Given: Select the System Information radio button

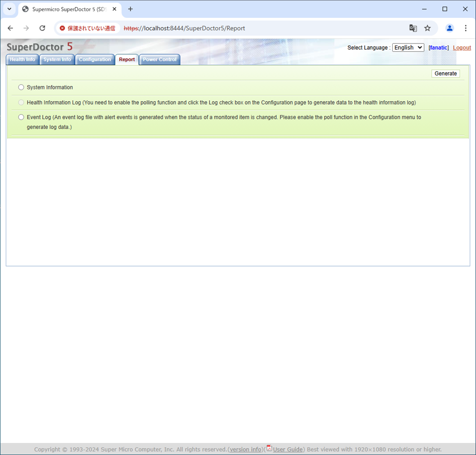Looking at the screenshot, I should 21,87.
